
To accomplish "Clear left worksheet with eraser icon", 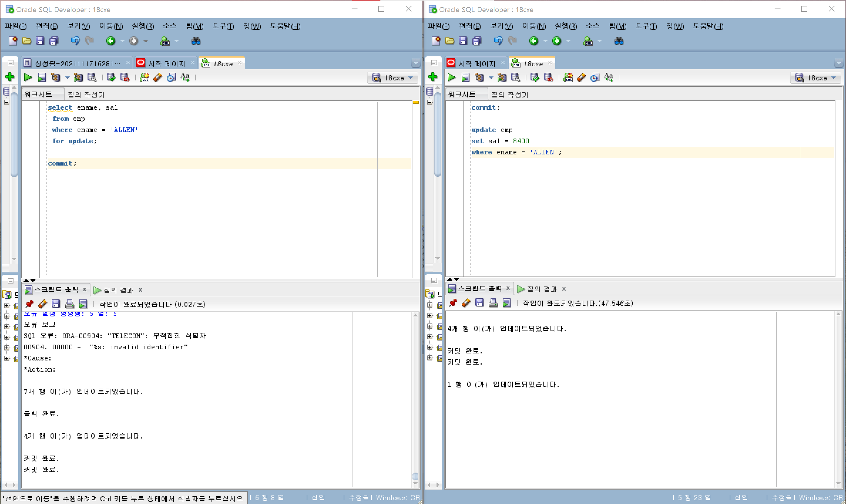I will tap(158, 77).
